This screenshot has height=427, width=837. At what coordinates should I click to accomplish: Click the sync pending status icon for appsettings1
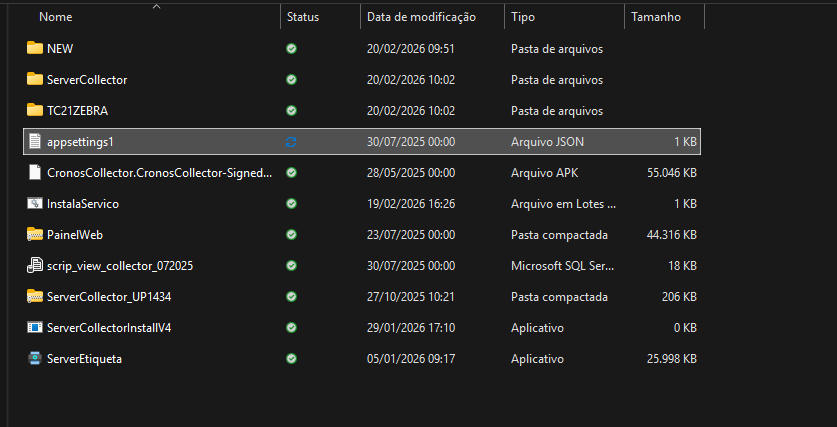pos(291,142)
